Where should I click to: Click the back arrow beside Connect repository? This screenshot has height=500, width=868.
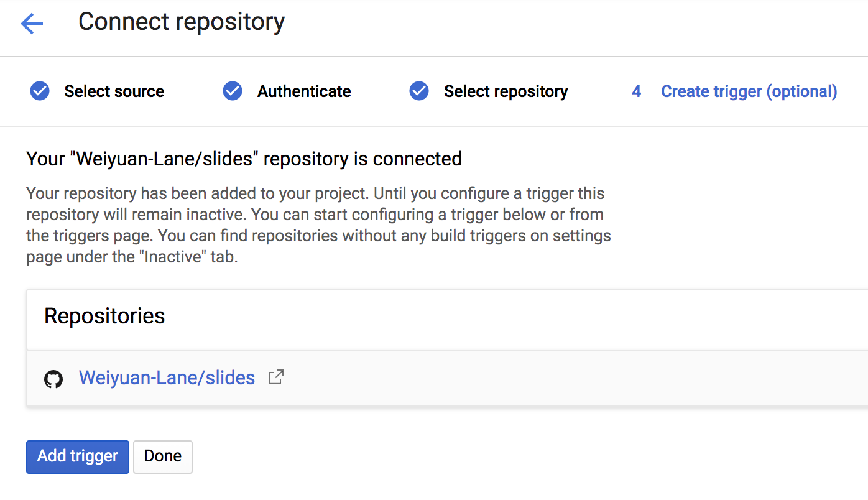pos(32,24)
